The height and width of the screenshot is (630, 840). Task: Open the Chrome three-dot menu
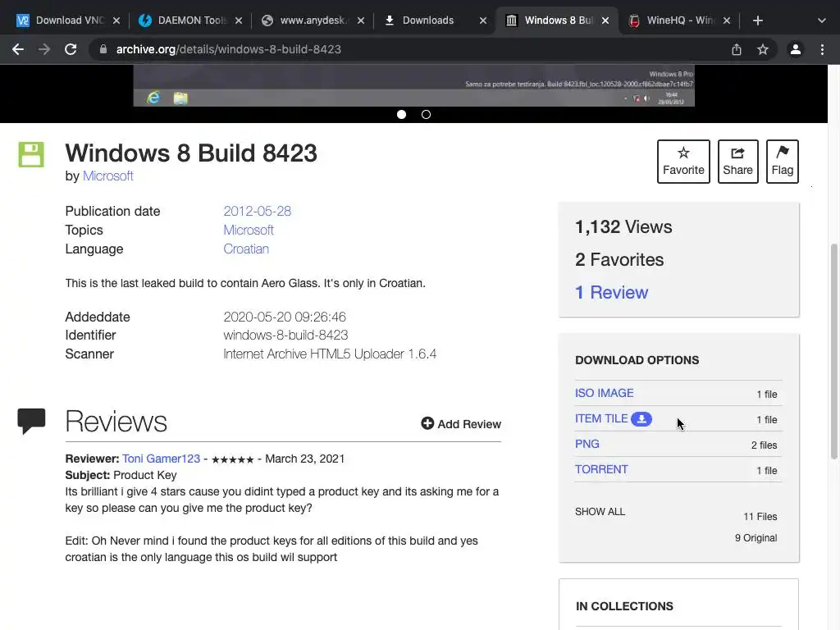[x=822, y=49]
